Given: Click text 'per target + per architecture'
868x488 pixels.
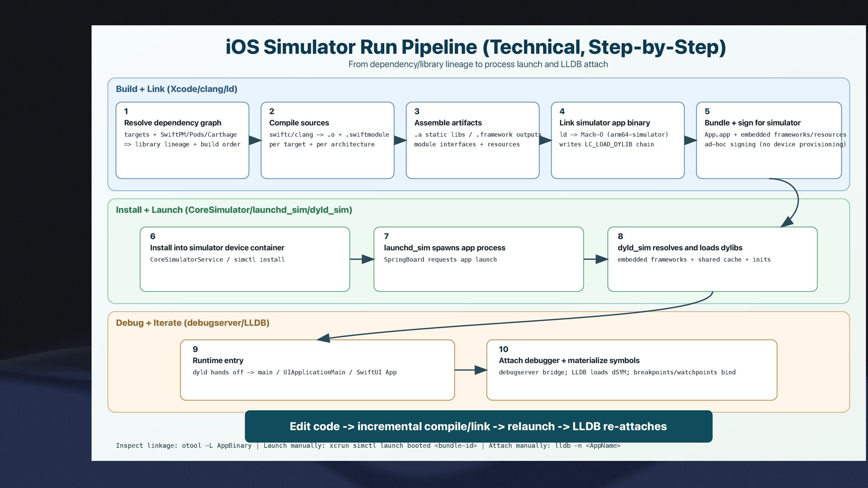Looking at the screenshot, I should tap(322, 145).
